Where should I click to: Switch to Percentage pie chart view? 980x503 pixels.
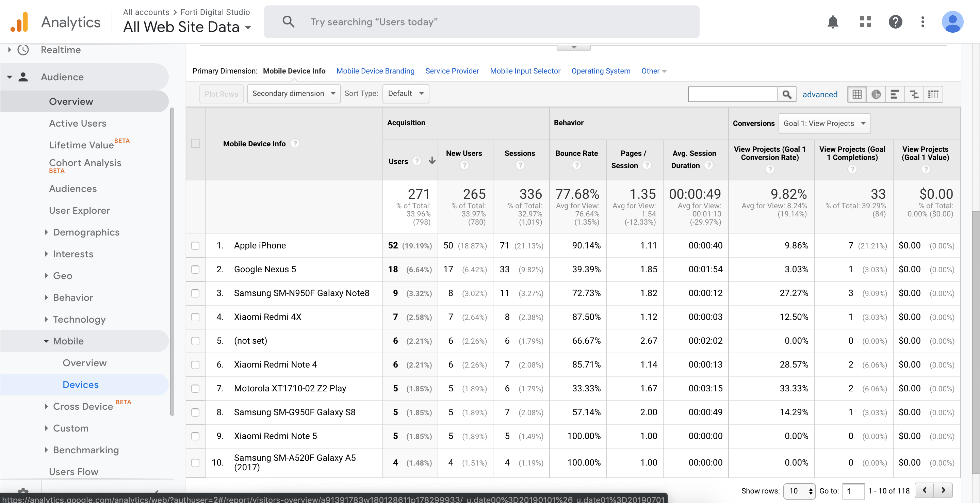(x=876, y=94)
